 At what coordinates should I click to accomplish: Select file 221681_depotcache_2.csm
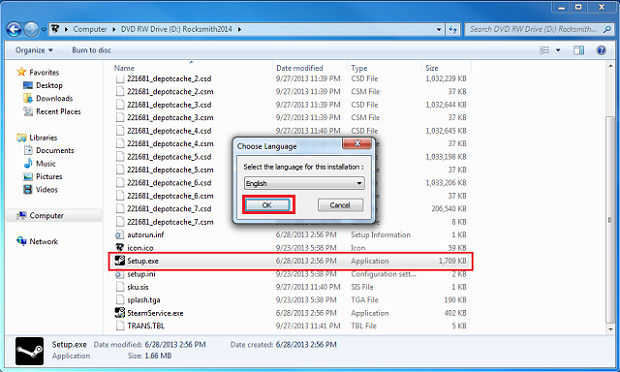tap(170, 92)
